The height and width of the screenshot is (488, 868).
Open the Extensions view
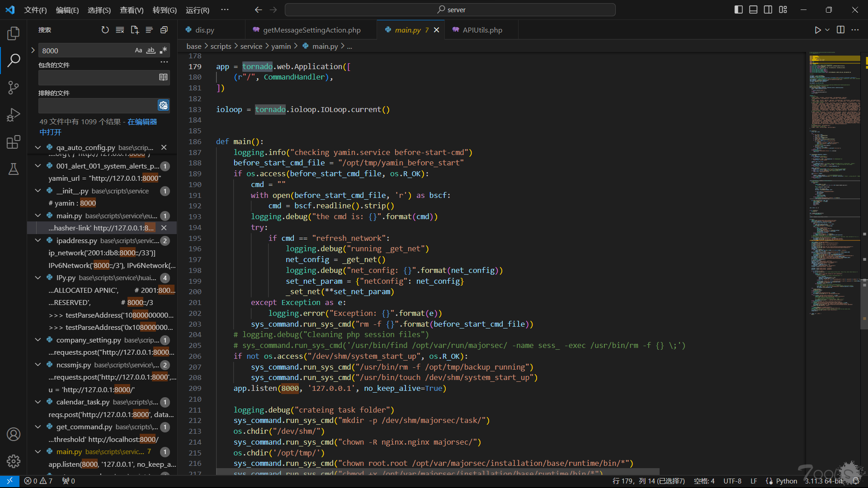click(14, 142)
